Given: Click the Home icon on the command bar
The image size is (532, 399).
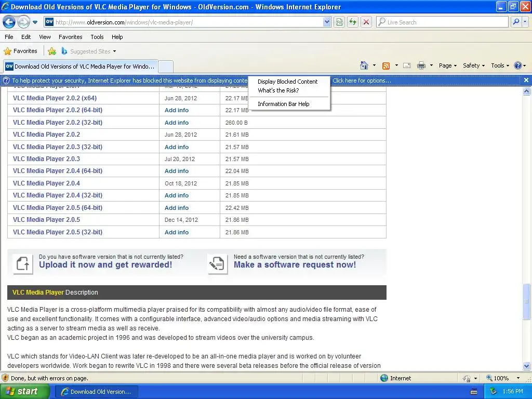Looking at the screenshot, I should click(x=364, y=65).
